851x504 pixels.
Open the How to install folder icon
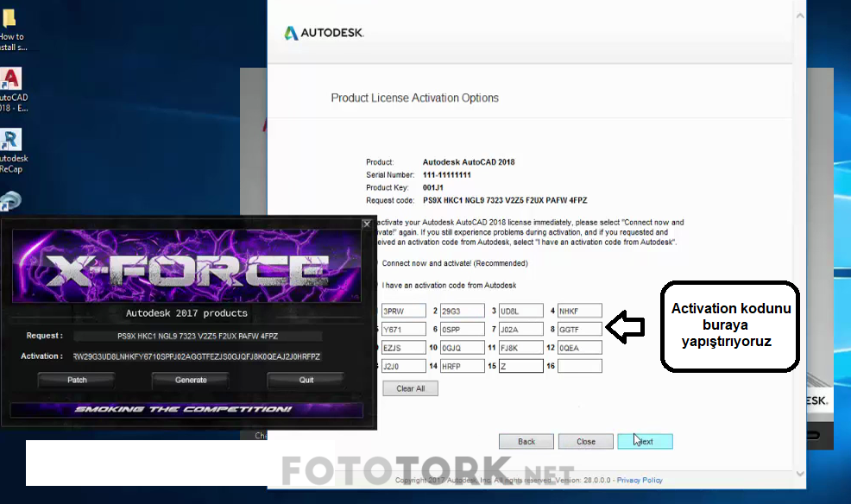click(11, 30)
